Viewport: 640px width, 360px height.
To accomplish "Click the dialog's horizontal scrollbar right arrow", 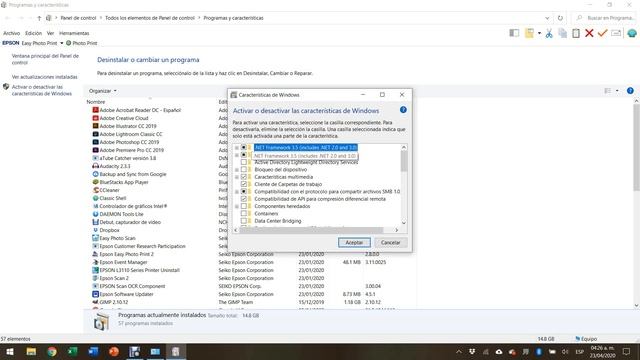I will point(396,230).
